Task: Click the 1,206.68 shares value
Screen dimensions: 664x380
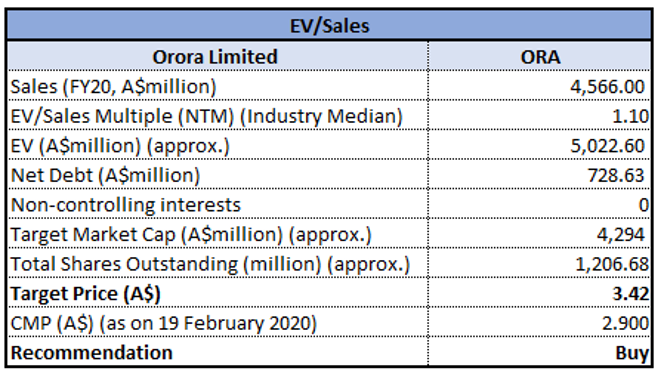Action: pos(612,264)
